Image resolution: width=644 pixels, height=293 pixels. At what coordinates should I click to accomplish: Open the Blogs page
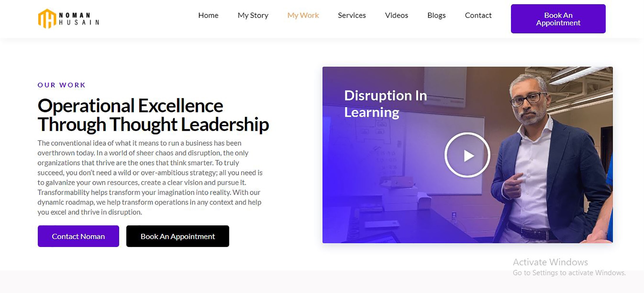(436, 15)
